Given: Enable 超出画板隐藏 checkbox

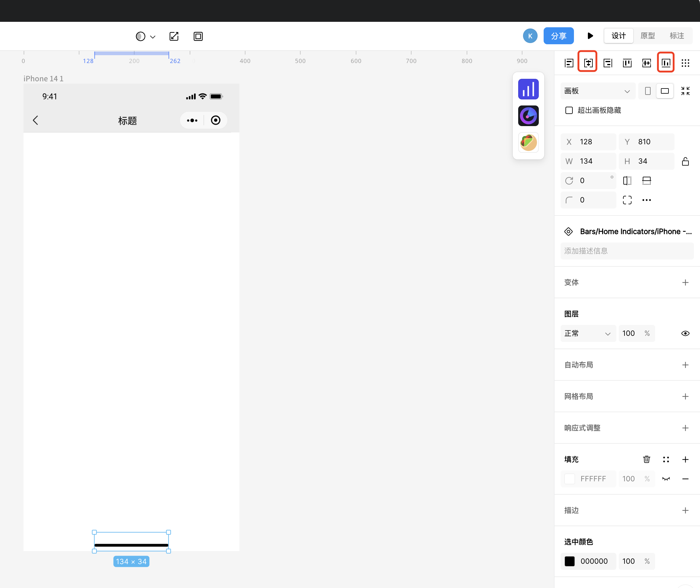Looking at the screenshot, I should click(x=569, y=110).
